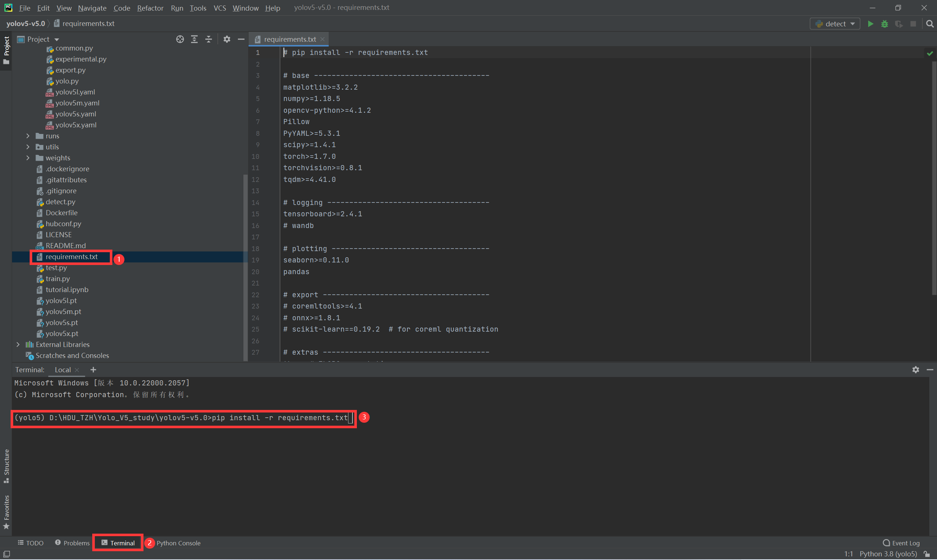Select the requirements.txt editor tab
Image resolution: width=937 pixels, height=560 pixels.
[290, 39]
